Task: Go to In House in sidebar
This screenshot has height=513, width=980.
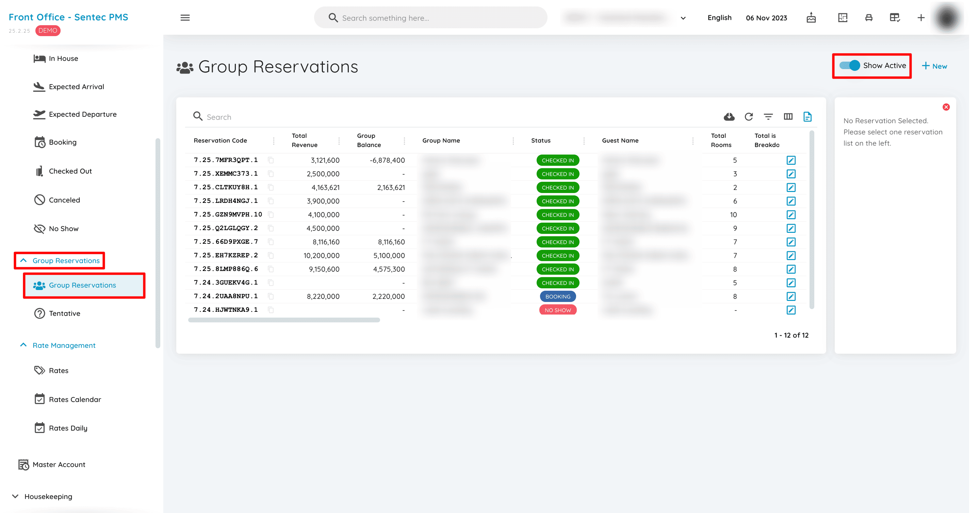Action: tap(56, 58)
